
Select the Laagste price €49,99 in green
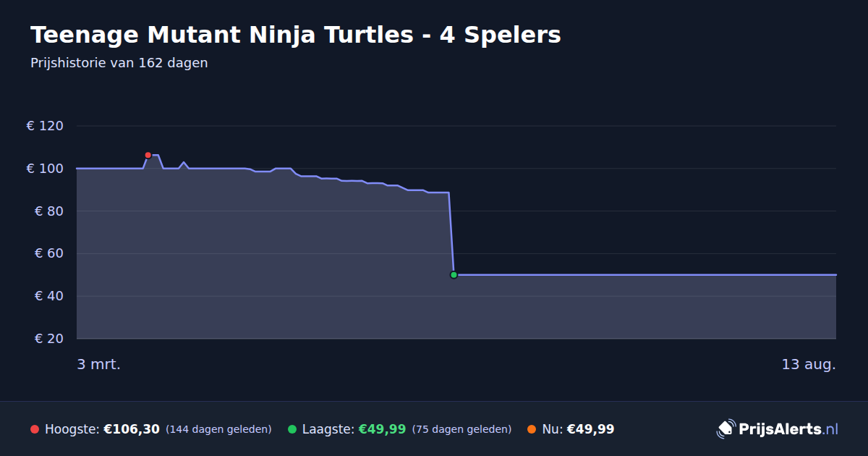tap(382, 429)
